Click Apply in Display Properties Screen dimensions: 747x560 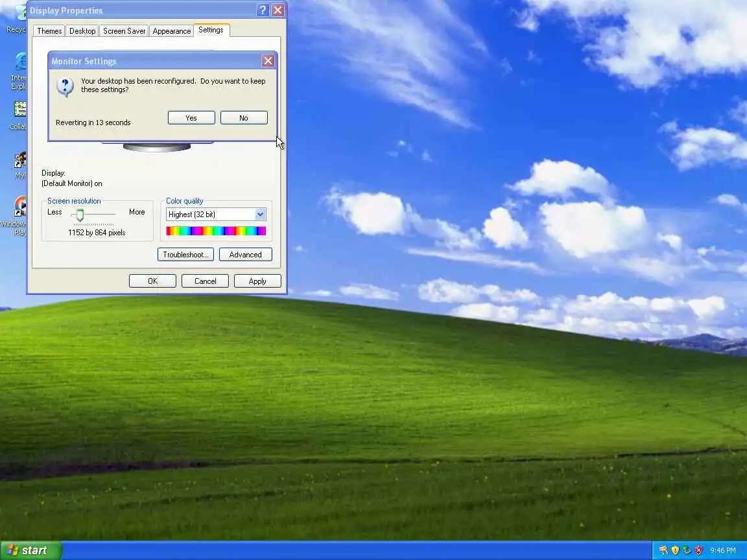[257, 281]
